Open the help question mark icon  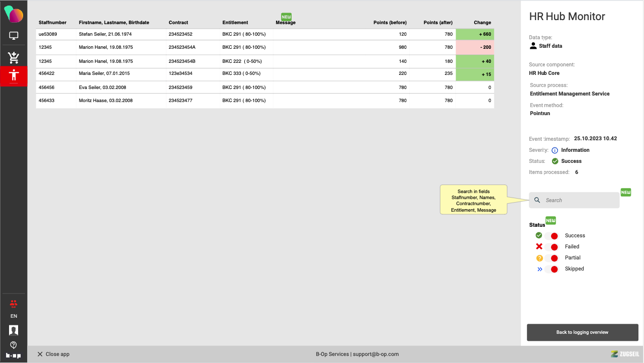coord(14,345)
